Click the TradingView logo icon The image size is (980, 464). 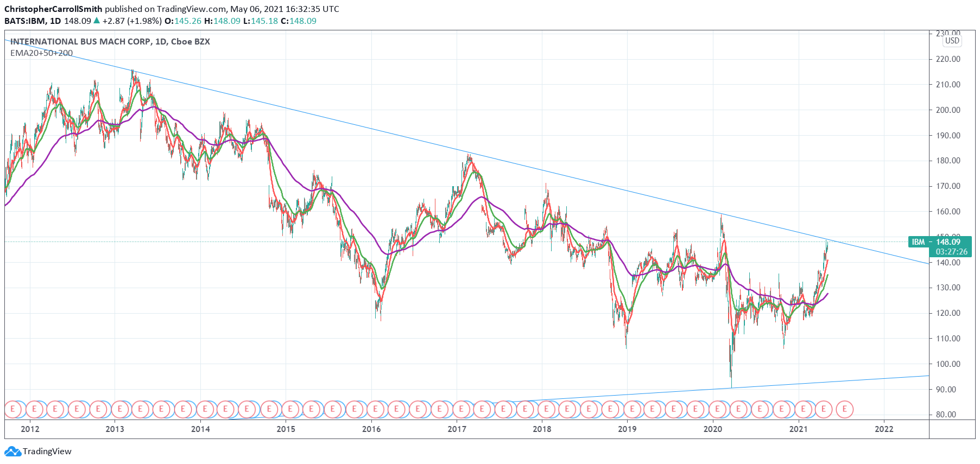tap(12, 452)
